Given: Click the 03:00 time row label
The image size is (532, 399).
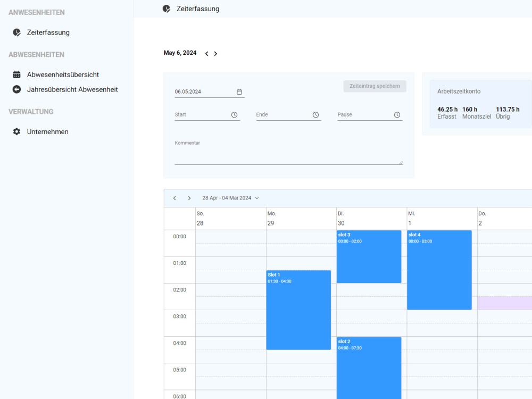Looking at the screenshot, I should 179,317.
